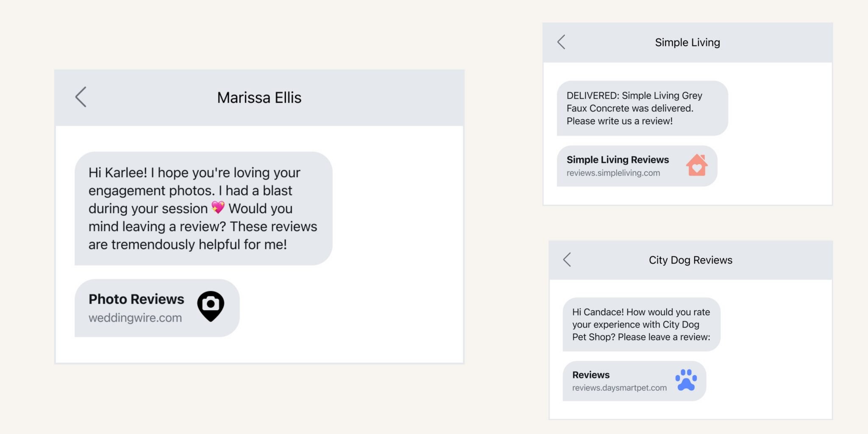Open the Photo Reviews weddingwire.com link

(135, 317)
